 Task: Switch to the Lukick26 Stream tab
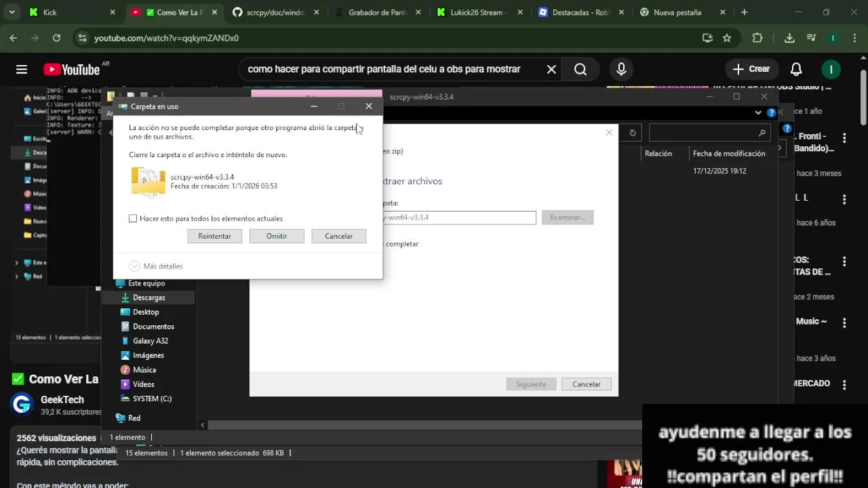point(479,12)
